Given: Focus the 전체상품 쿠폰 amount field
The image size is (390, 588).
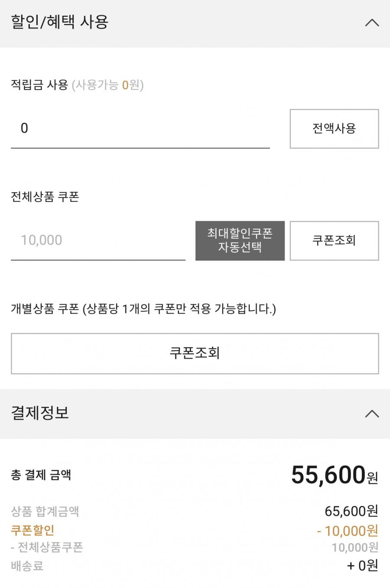Looking at the screenshot, I should coord(98,240).
